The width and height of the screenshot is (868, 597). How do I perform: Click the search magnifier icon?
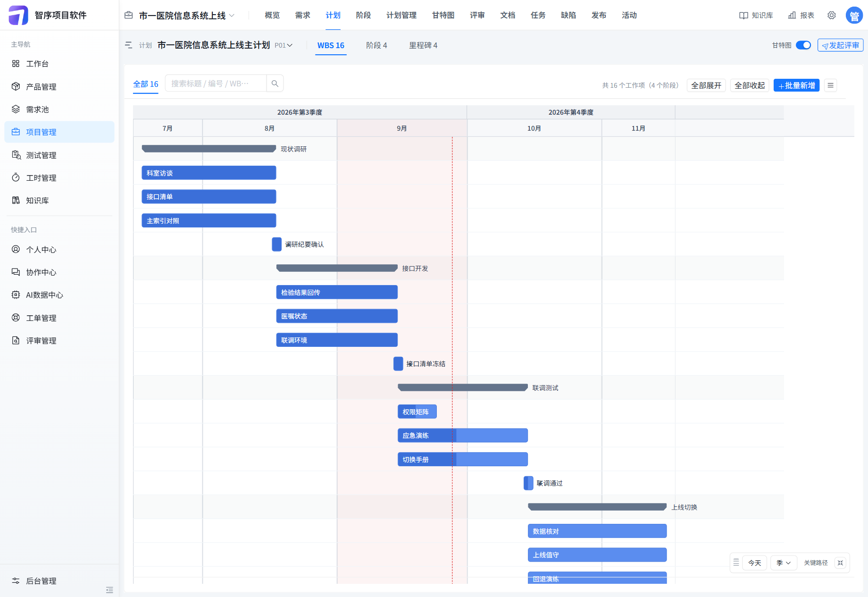point(275,84)
